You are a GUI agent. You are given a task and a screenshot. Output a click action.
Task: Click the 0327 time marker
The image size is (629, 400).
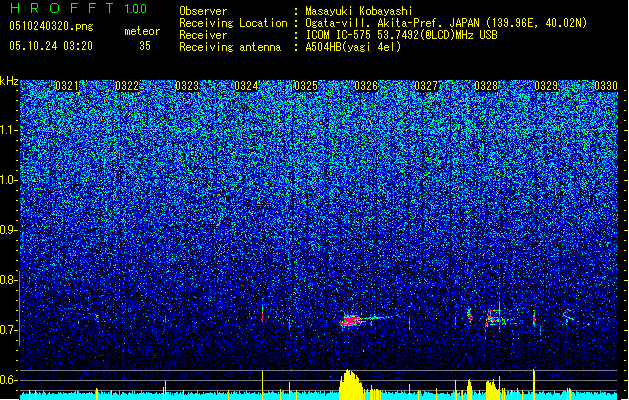[426, 86]
